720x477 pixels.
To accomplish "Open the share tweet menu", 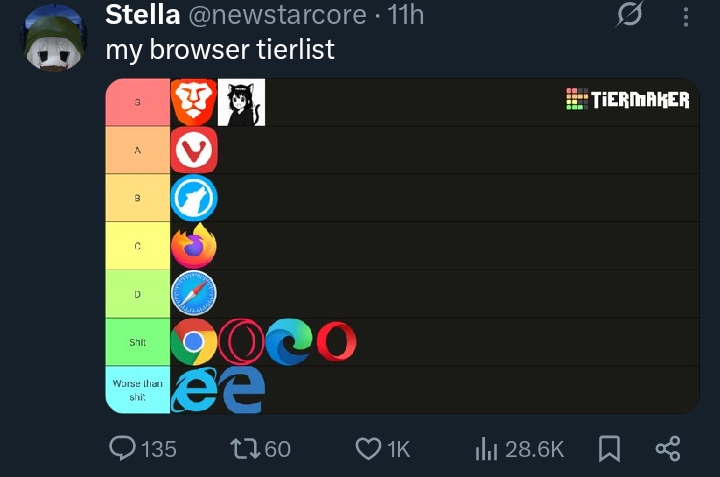I will click(x=667, y=449).
